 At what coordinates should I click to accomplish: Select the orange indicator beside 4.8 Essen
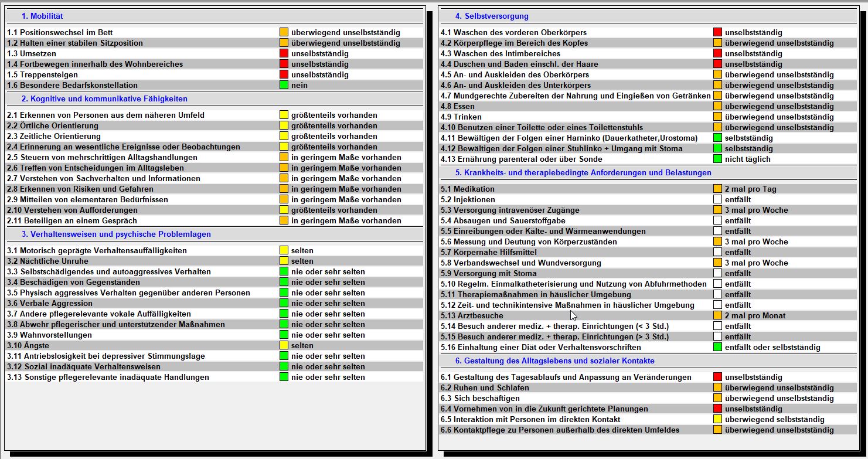717,106
